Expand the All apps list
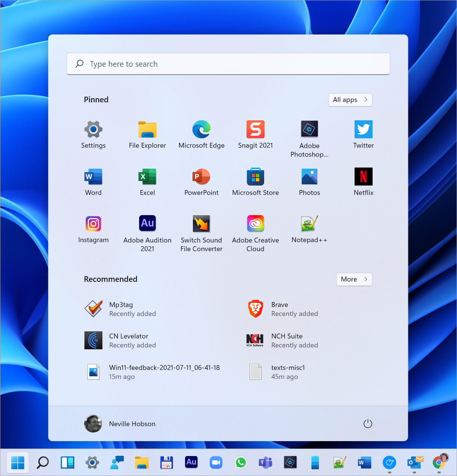The height and width of the screenshot is (476, 457). click(x=350, y=100)
